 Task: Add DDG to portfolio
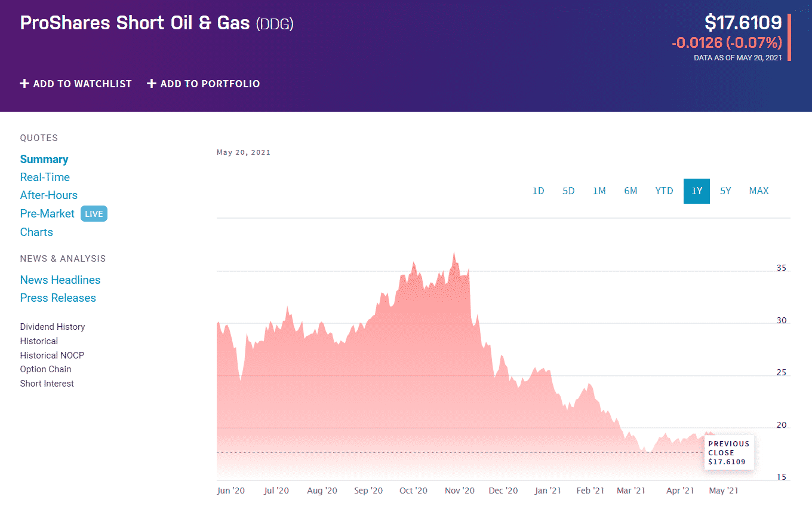(204, 84)
